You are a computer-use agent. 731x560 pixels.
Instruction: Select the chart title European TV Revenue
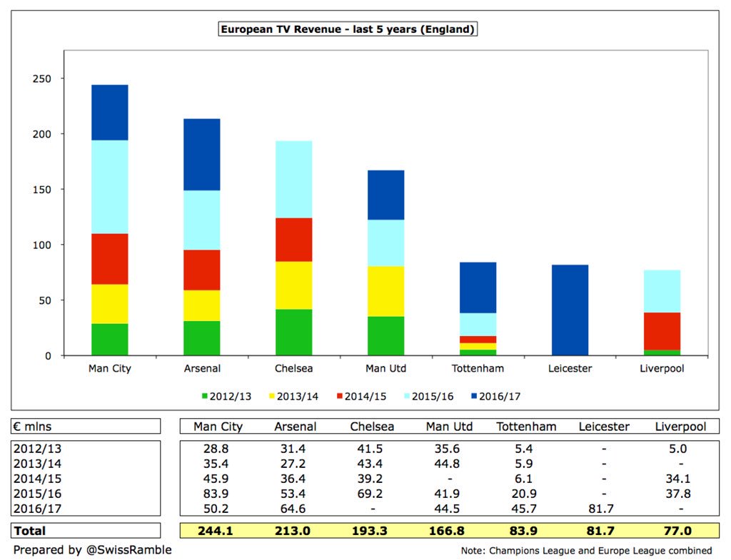[348, 29]
